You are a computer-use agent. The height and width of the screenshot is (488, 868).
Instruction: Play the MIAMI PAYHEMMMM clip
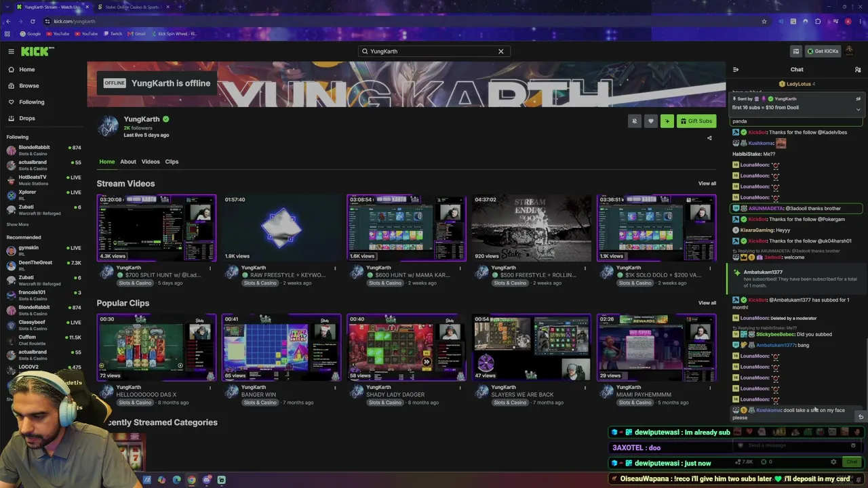coord(656,347)
